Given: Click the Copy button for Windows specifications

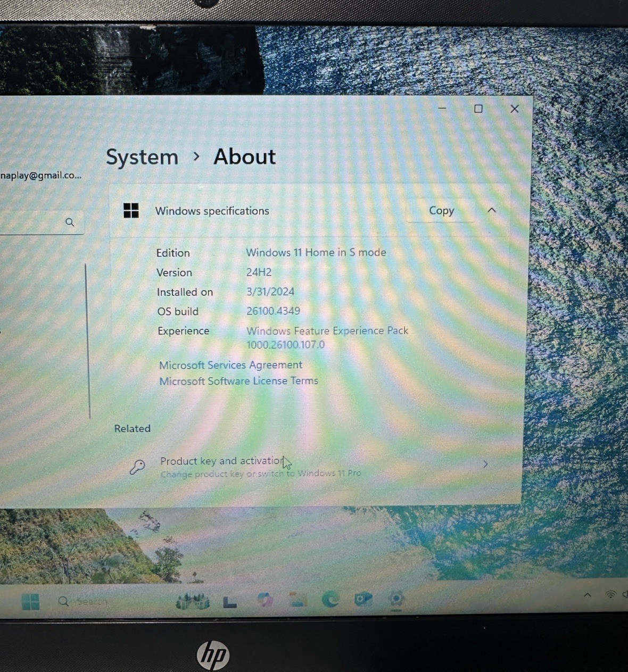Looking at the screenshot, I should pos(441,211).
